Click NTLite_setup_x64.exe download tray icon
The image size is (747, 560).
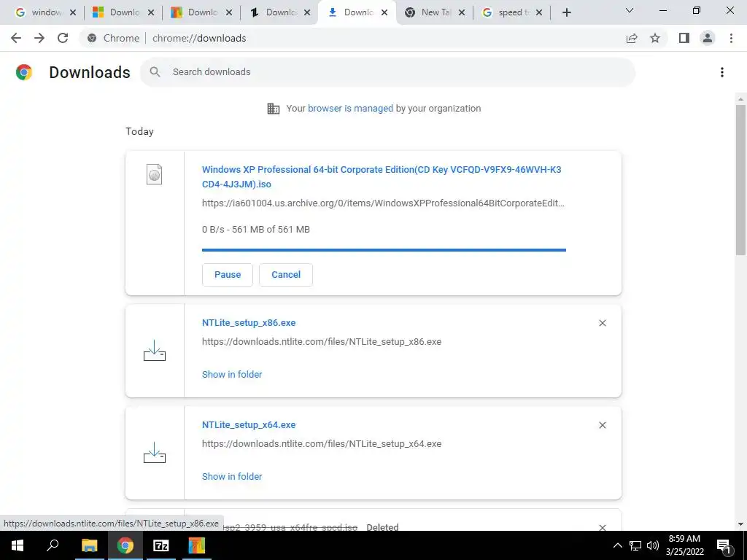[x=155, y=452]
